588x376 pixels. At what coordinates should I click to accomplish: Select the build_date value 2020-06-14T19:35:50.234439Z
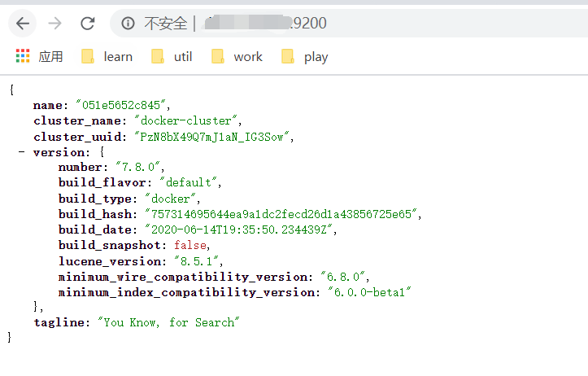pyautogui.click(x=239, y=230)
